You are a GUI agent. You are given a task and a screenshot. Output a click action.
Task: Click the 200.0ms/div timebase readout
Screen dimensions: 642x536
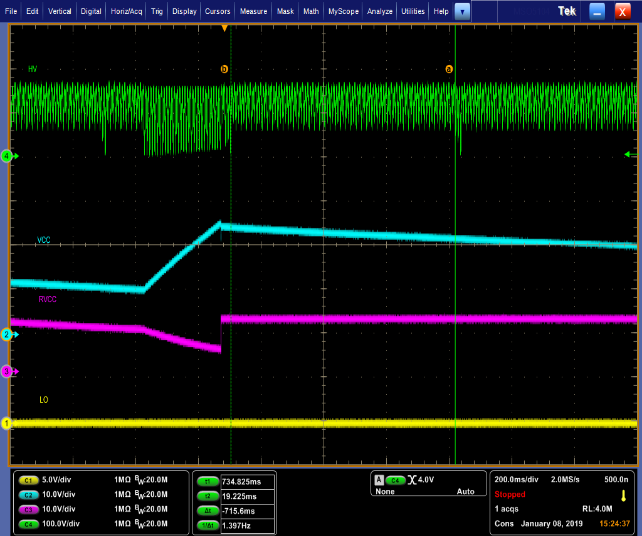coord(518,480)
